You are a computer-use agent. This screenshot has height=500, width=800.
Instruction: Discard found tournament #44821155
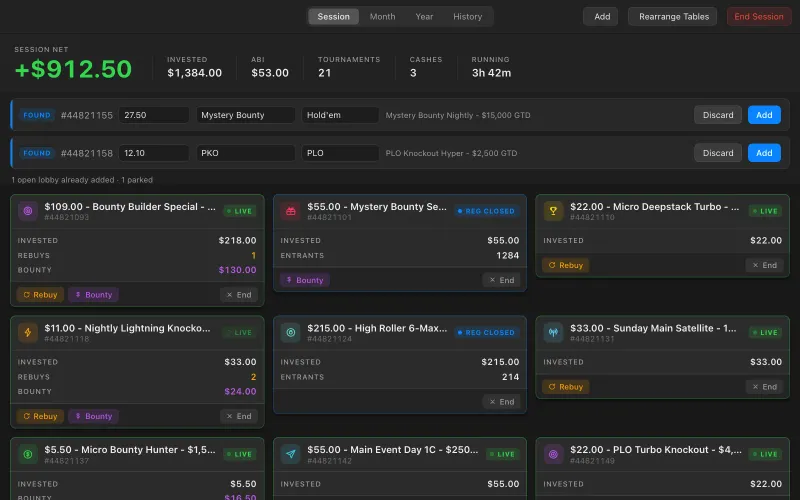(717, 115)
